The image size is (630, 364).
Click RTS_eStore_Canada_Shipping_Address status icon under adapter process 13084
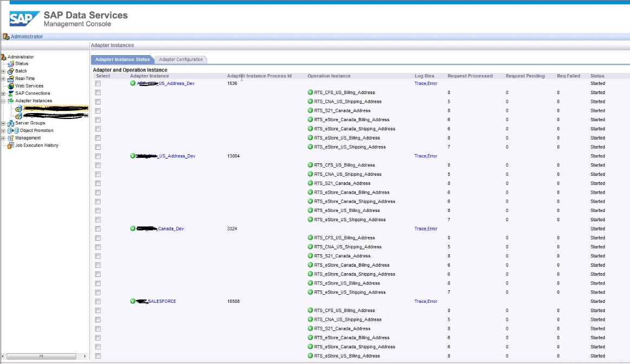tap(310, 201)
